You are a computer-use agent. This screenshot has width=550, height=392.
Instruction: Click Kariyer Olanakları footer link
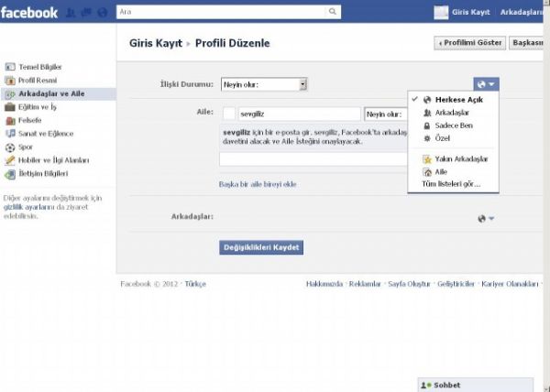click(510, 284)
